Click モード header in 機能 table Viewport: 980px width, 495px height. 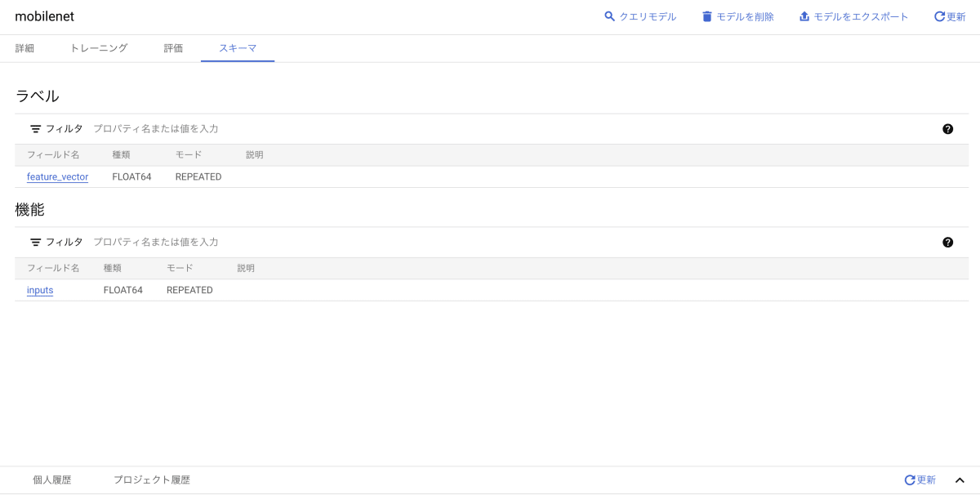tap(180, 269)
